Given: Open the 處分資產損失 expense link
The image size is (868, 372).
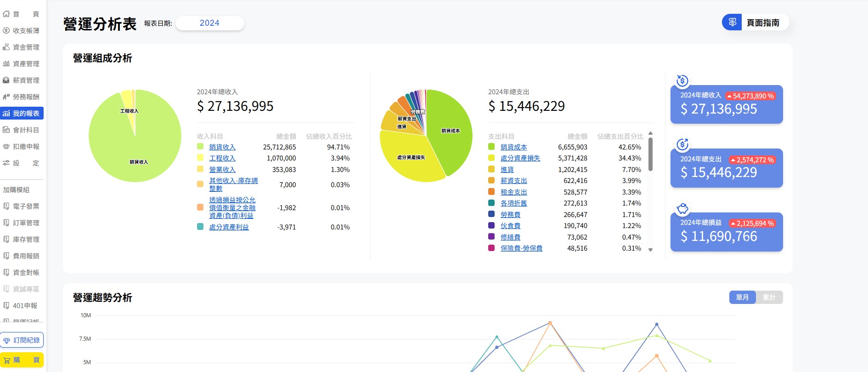Looking at the screenshot, I should pyautogui.click(x=520, y=158).
